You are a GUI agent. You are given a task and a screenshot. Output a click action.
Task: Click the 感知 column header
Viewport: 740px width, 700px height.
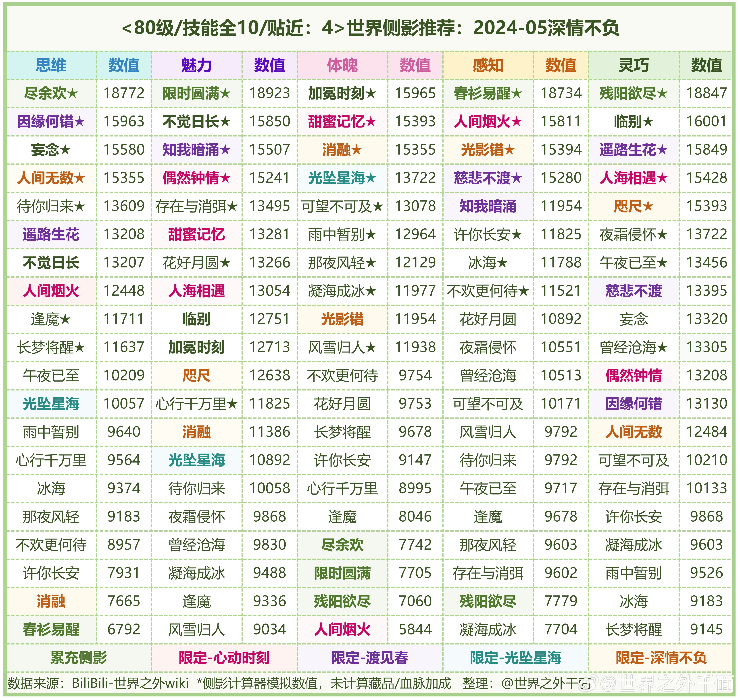pyautogui.click(x=488, y=65)
